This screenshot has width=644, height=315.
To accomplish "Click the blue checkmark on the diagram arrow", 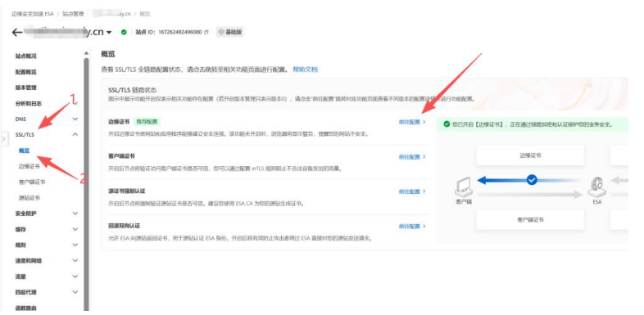I will pyautogui.click(x=533, y=180).
